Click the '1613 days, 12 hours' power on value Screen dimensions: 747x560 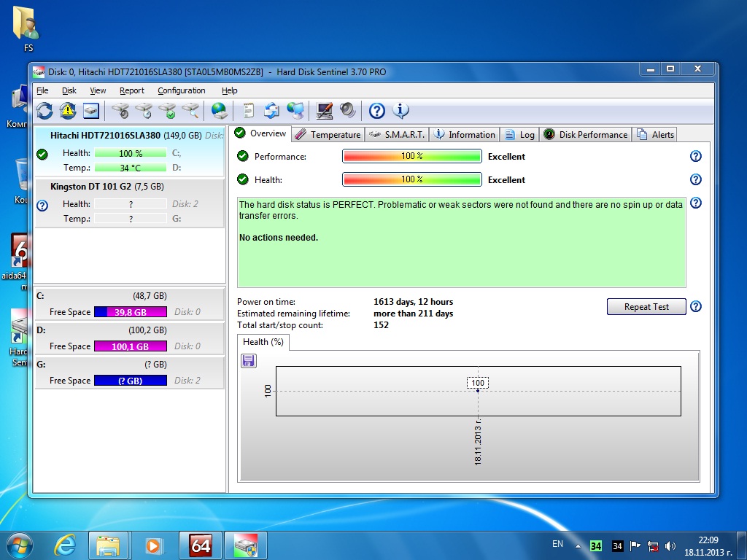tap(413, 302)
